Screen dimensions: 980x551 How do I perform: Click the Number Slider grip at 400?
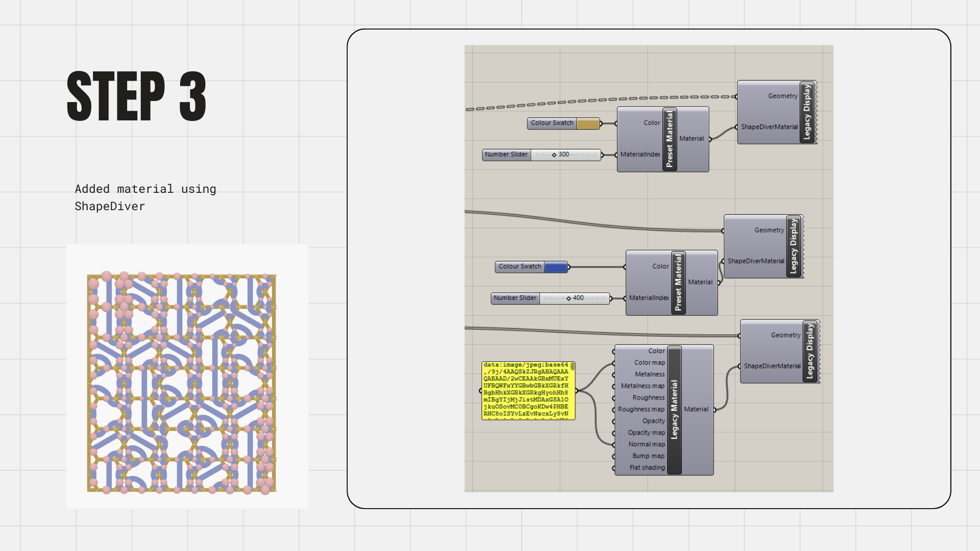(x=569, y=298)
